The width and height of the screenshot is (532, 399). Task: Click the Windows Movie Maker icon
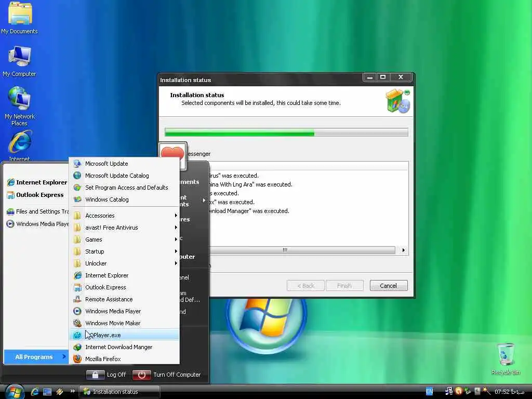click(x=77, y=323)
